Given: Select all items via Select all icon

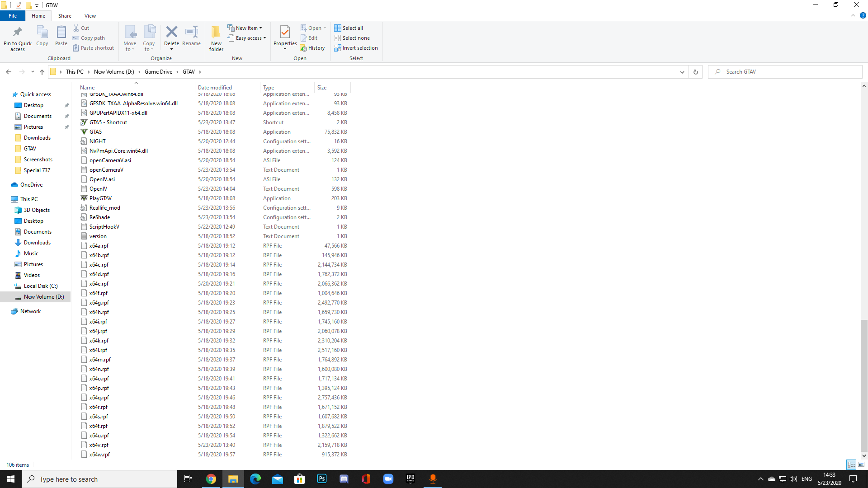Looking at the screenshot, I should 349,28.
